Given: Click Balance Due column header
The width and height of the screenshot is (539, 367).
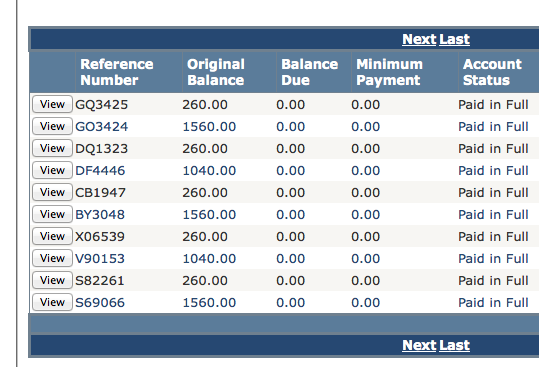Looking at the screenshot, I should 309,72.
